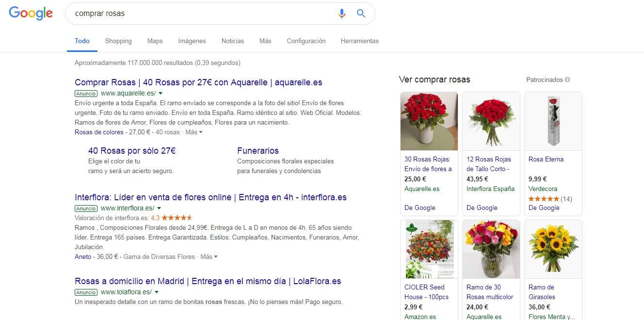Click the '43,95 €' price
This screenshot has height=320, width=644.
point(478,179)
